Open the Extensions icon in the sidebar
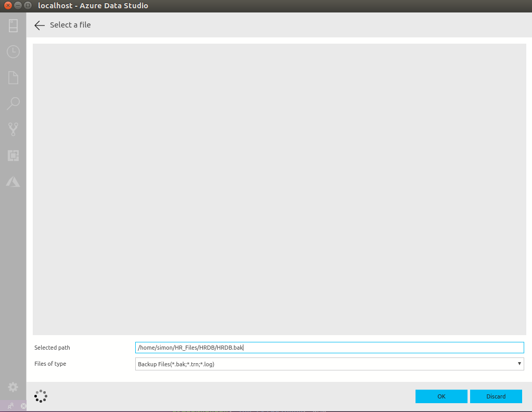 point(13,156)
